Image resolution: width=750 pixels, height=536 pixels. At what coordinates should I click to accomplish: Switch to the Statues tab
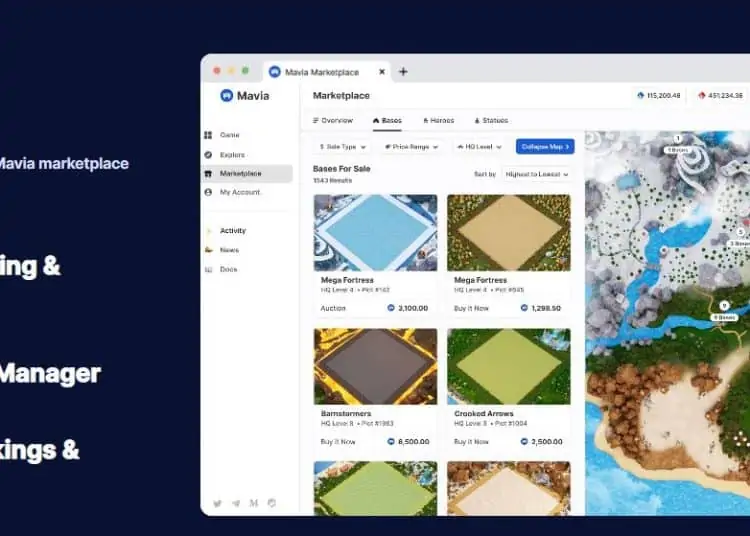tap(491, 120)
